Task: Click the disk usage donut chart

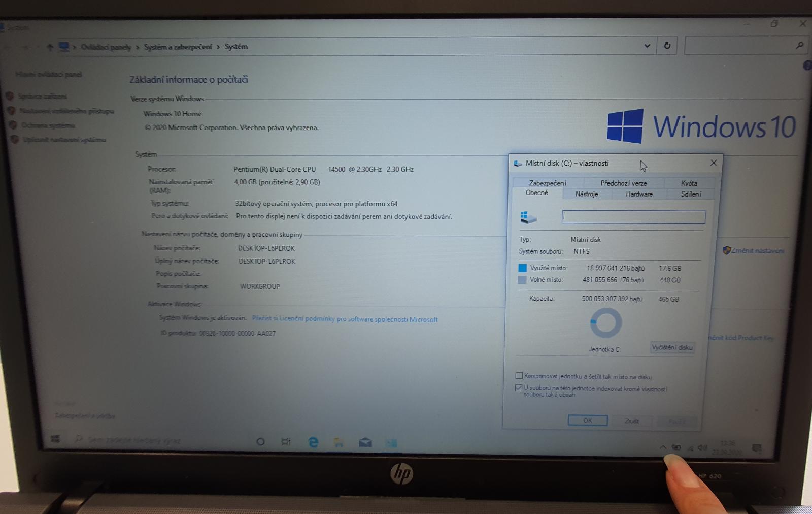Action: [x=606, y=323]
